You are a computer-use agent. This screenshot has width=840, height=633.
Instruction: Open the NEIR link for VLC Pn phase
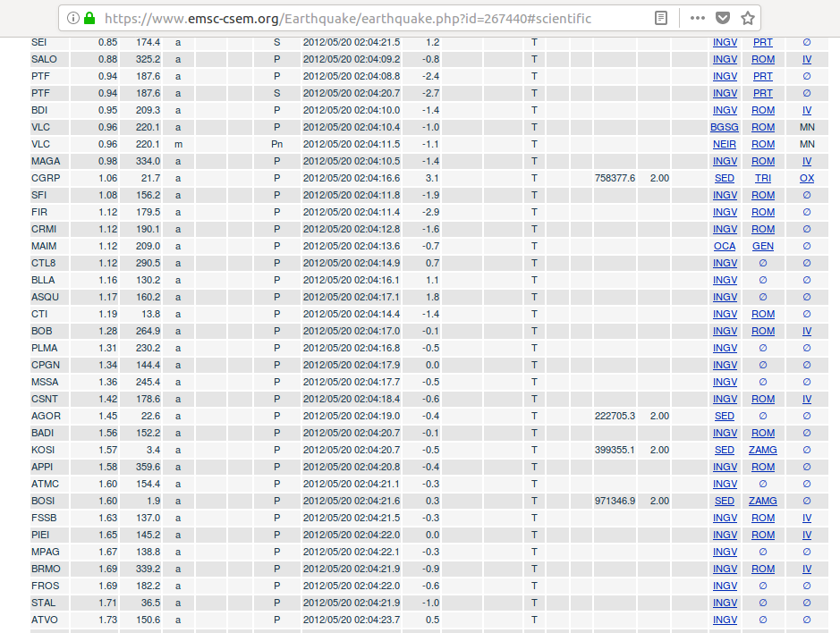pyautogui.click(x=725, y=144)
